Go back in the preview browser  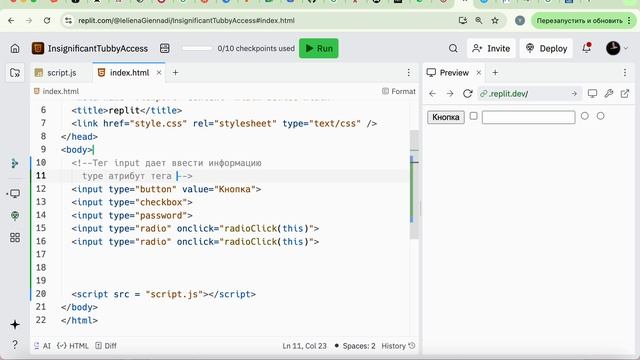433,94
